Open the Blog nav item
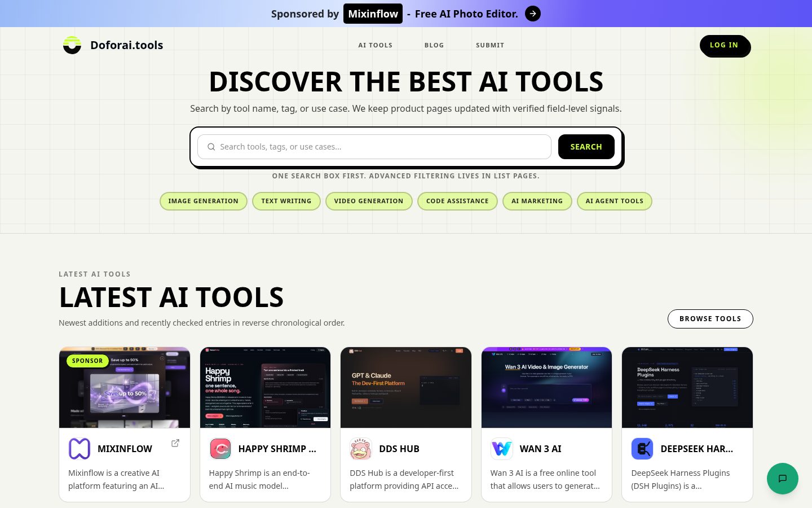The width and height of the screenshot is (812, 508). click(434, 45)
